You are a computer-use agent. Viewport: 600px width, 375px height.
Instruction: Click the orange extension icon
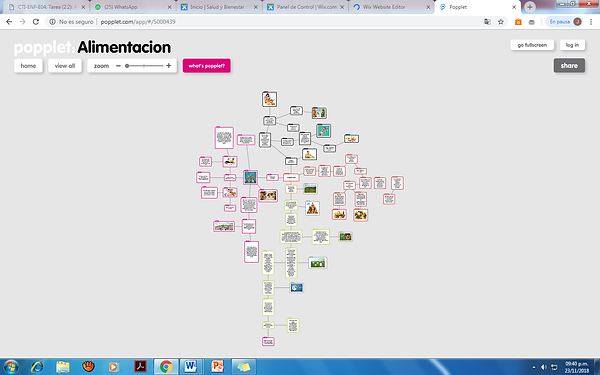(x=518, y=22)
